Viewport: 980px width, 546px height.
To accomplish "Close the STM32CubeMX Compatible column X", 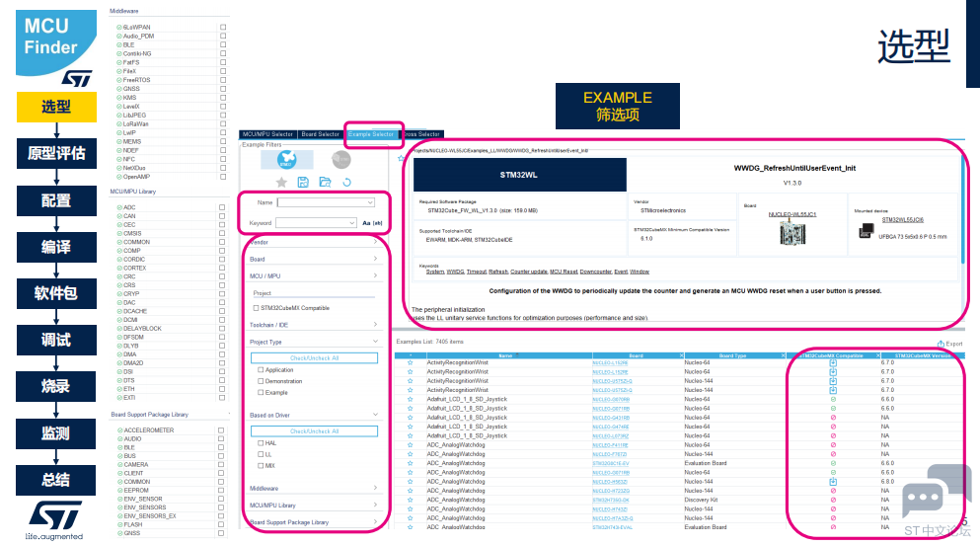I will 877,355.
